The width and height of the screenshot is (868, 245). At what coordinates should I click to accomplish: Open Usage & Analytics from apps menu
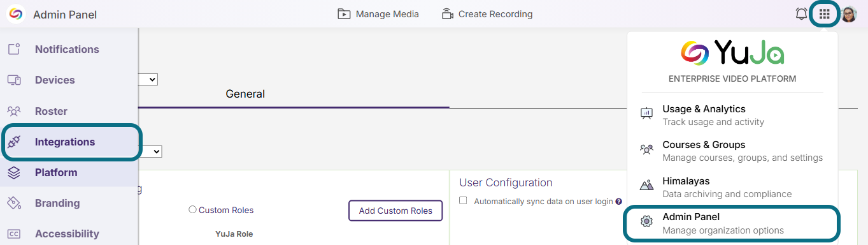coord(732,115)
